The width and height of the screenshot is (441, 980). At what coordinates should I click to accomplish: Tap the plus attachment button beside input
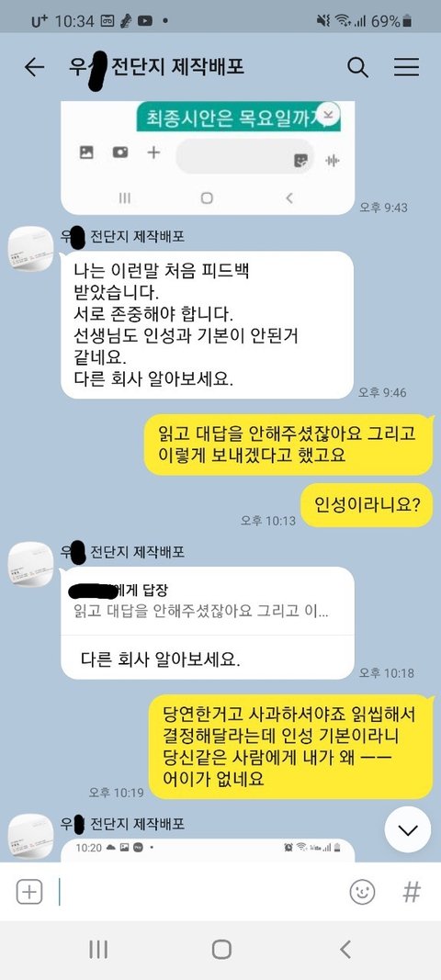click(x=28, y=892)
